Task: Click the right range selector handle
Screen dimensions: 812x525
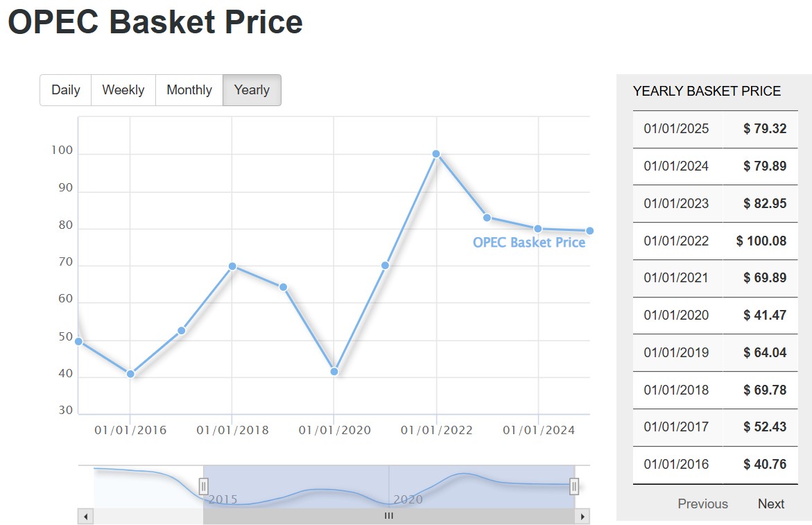Action: point(574,486)
